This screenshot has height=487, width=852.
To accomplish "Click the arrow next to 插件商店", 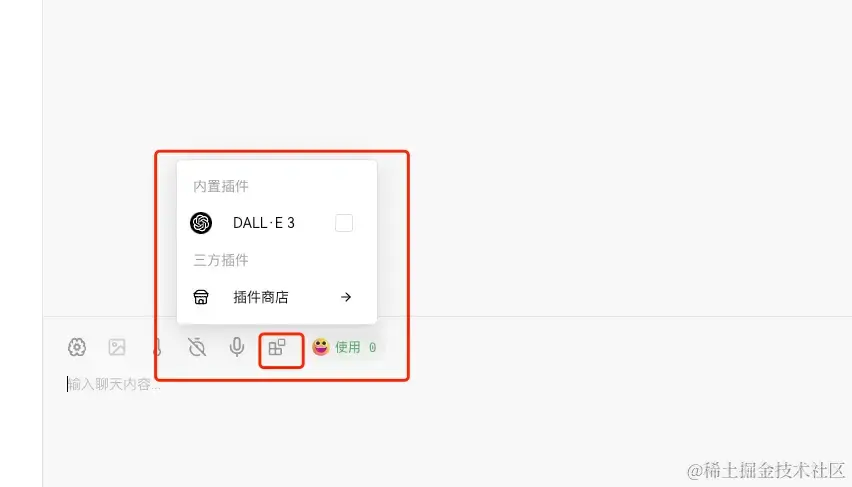I will (x=346, y=297).
